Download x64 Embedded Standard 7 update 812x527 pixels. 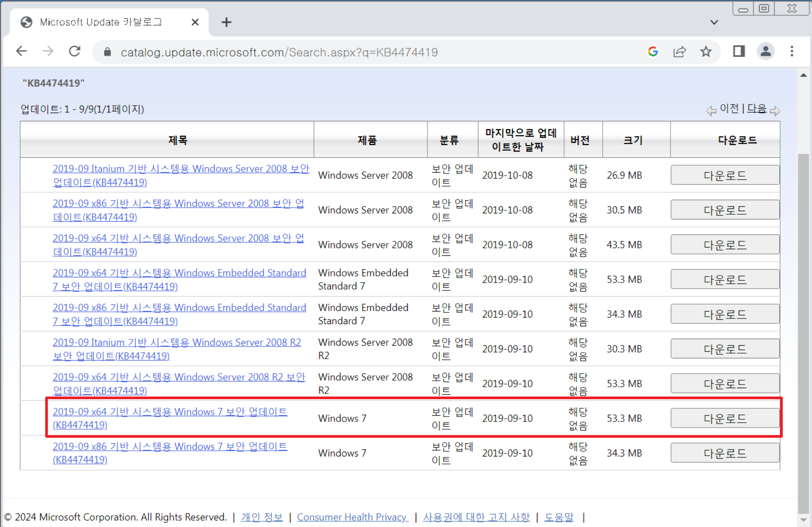pos(725,279)
